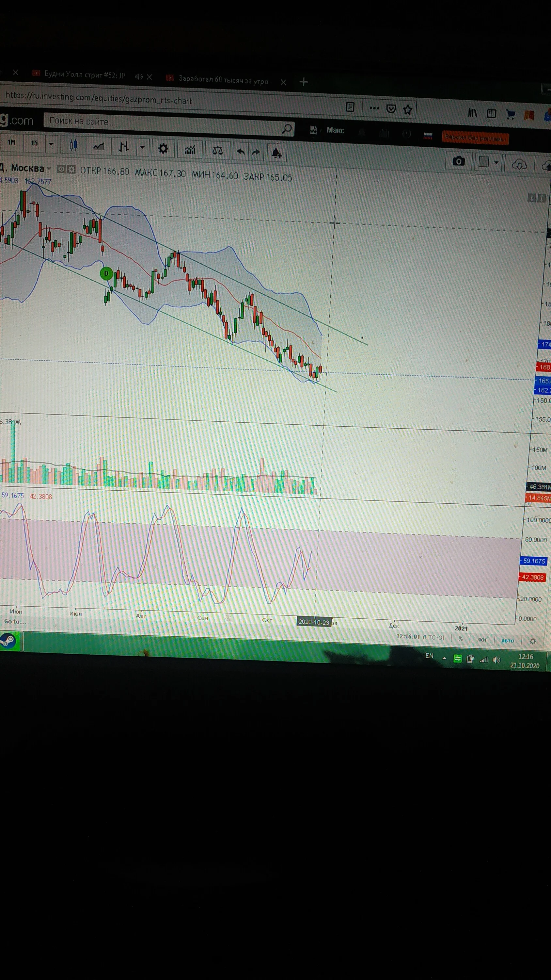Show hidden system tray icons arrow
This screenshot has height=980, width=551.
click(444, 658)
